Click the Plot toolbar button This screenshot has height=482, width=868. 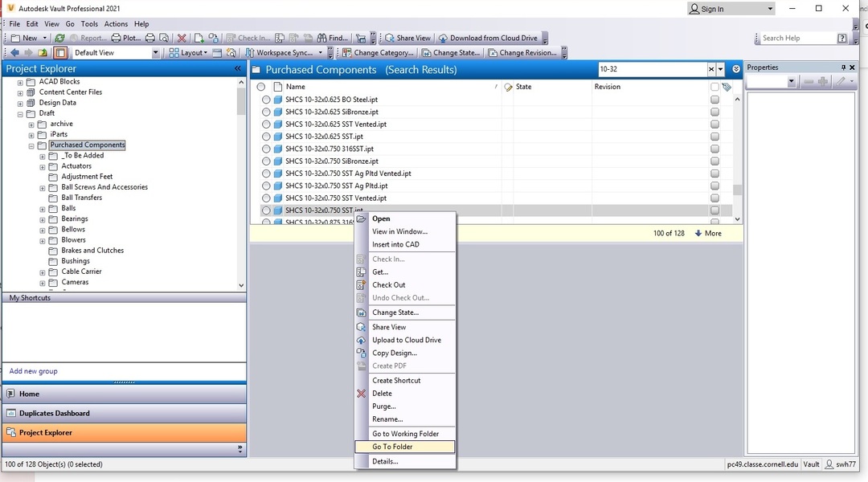[x=126, y=39]
